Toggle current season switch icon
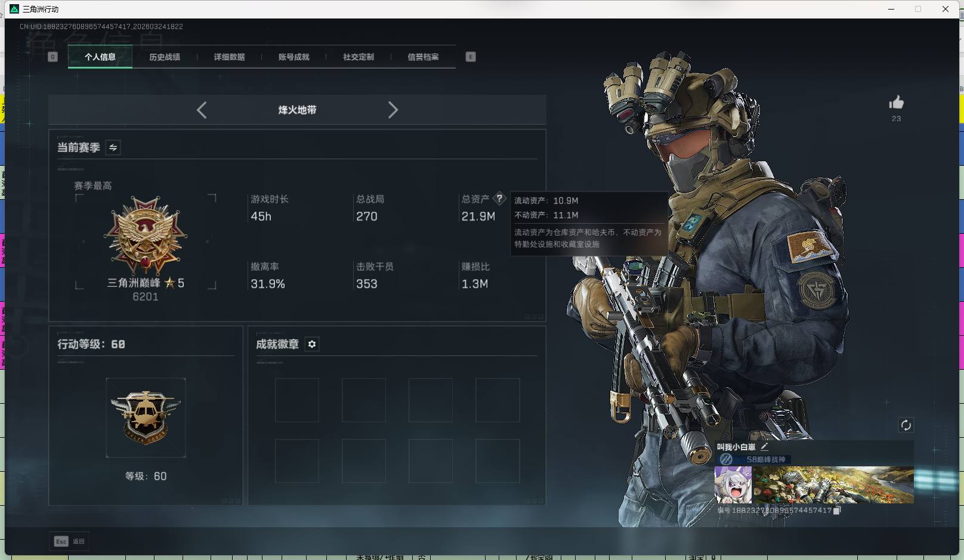 coord(113,147)
